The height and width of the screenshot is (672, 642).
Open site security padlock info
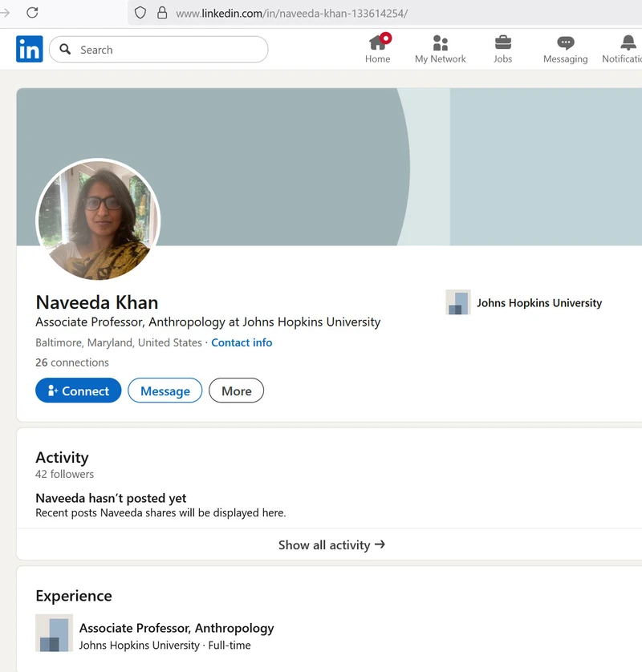tap(162, 13)
